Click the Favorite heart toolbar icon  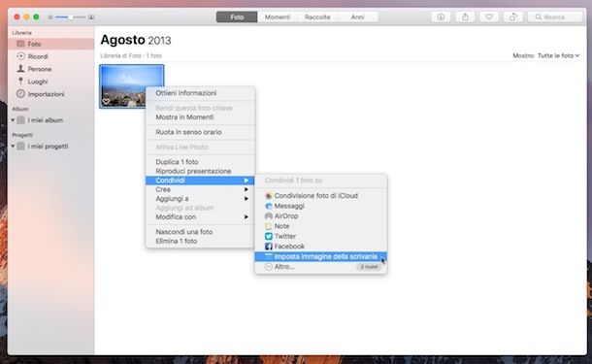coord(489,17)
